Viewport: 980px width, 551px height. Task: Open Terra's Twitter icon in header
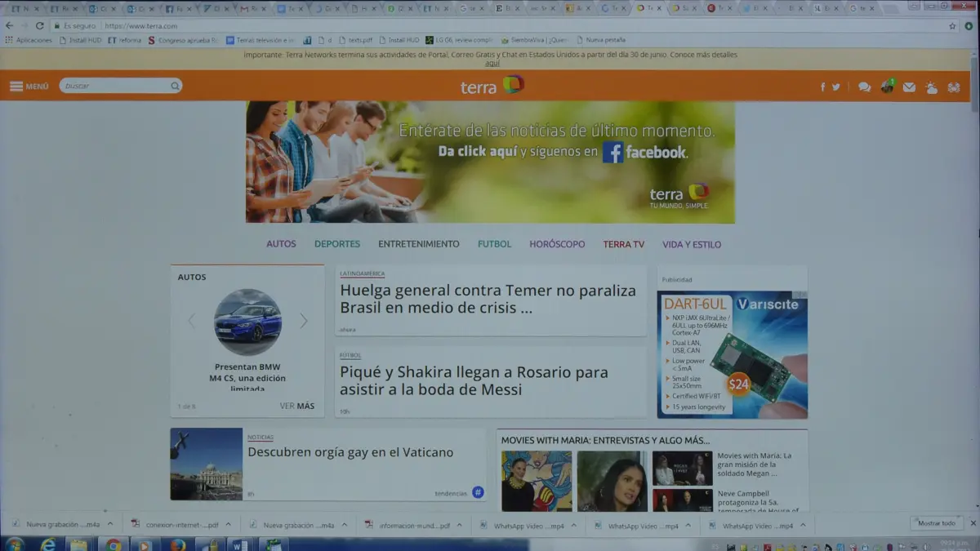836,87
